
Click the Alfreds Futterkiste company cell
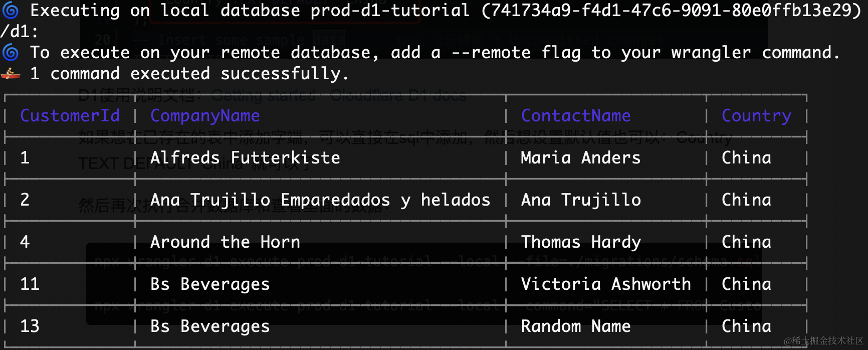pos(245,158)
